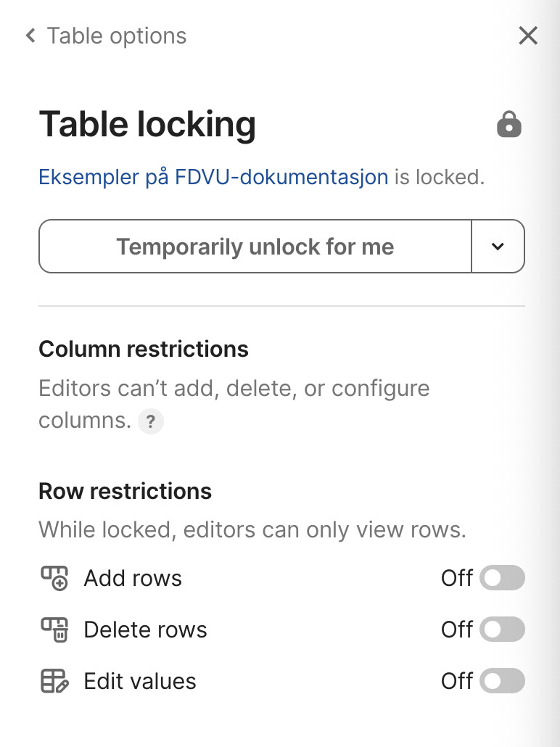Click the Column restrictions heading
560x747 pixels.
pos(144,349)
